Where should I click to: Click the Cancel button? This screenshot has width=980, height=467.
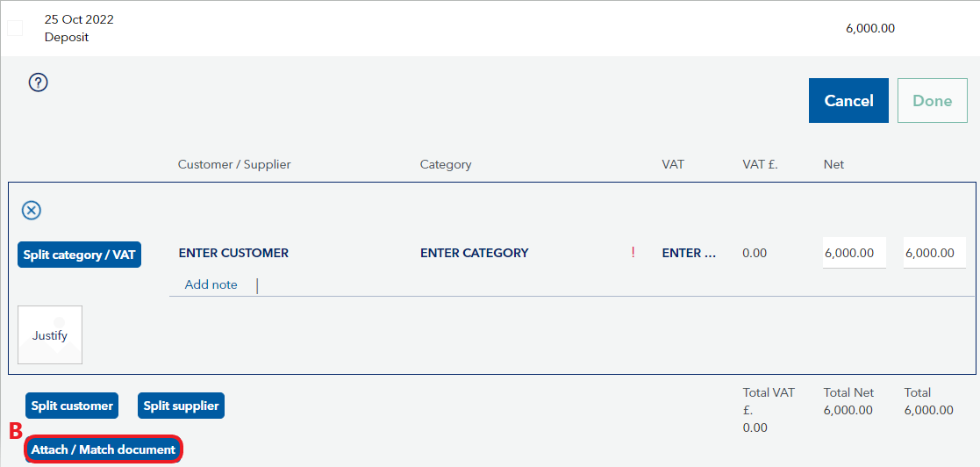pos(848,101)
